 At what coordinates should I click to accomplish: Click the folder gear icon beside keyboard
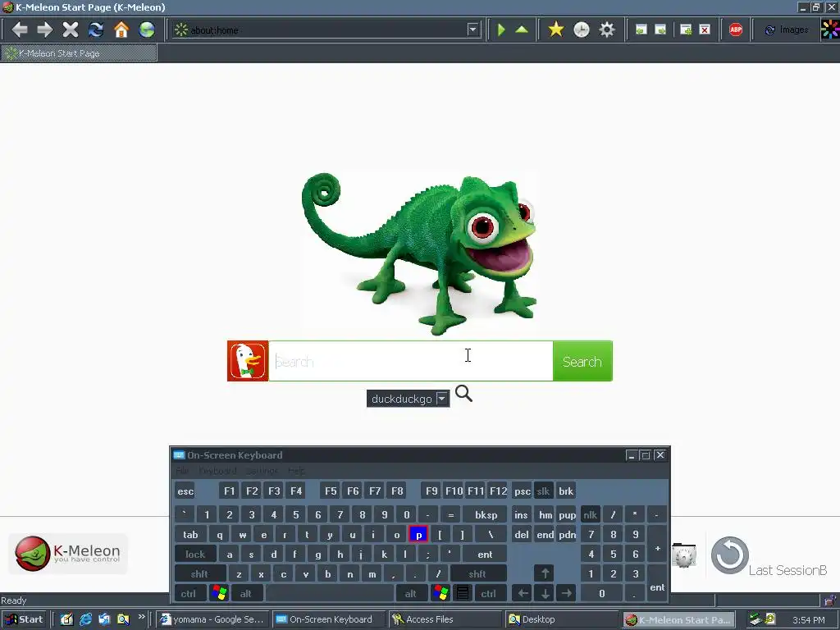tap(684, 555)
